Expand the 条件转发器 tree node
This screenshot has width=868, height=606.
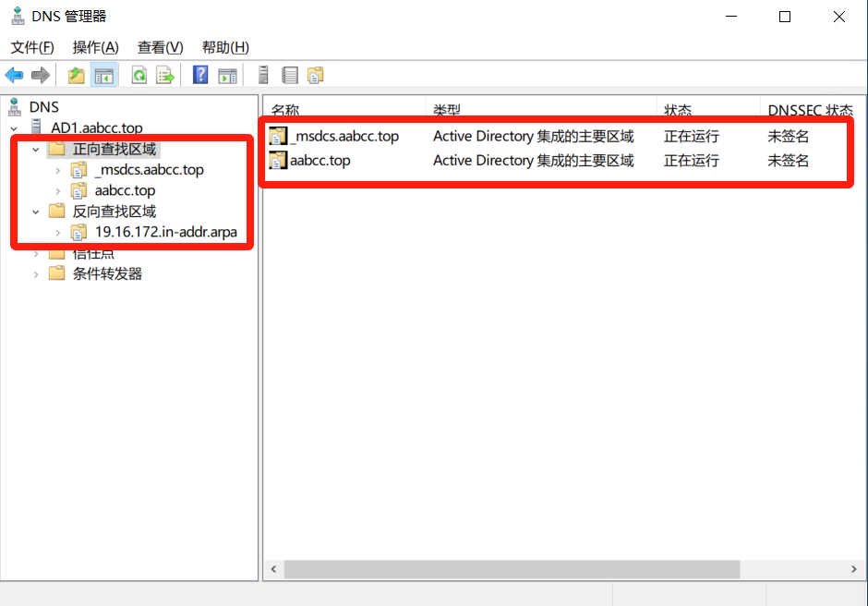36,274
